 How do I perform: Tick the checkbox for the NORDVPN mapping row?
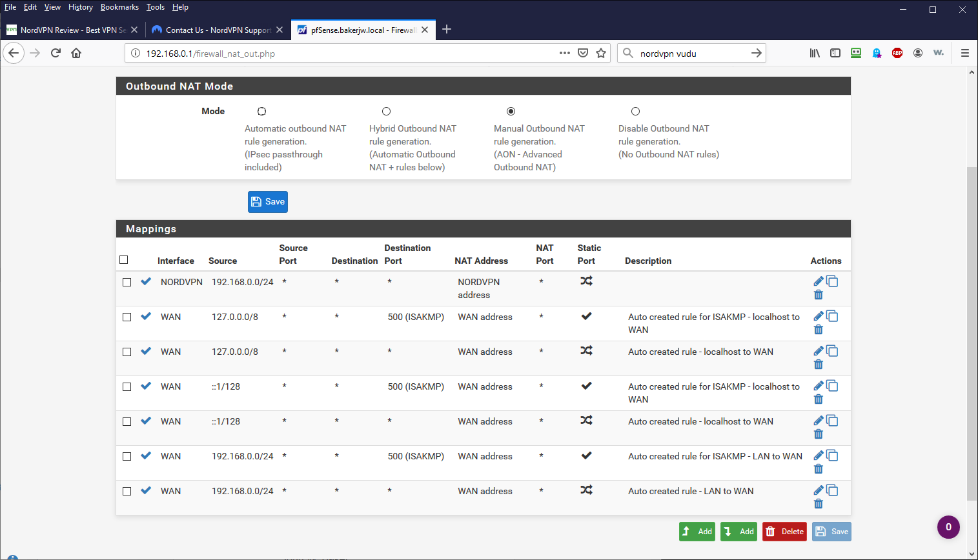(127, 282)
